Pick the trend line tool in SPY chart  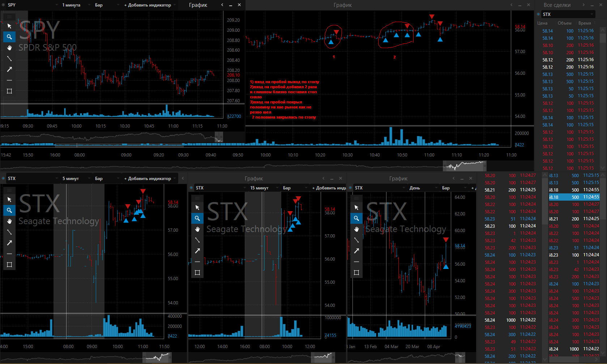point(9,59)
